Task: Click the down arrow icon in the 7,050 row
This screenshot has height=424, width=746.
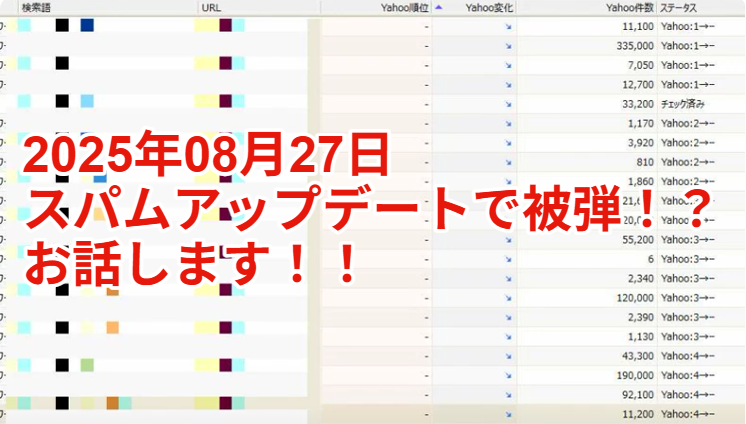Action: [x=508, y=65]
